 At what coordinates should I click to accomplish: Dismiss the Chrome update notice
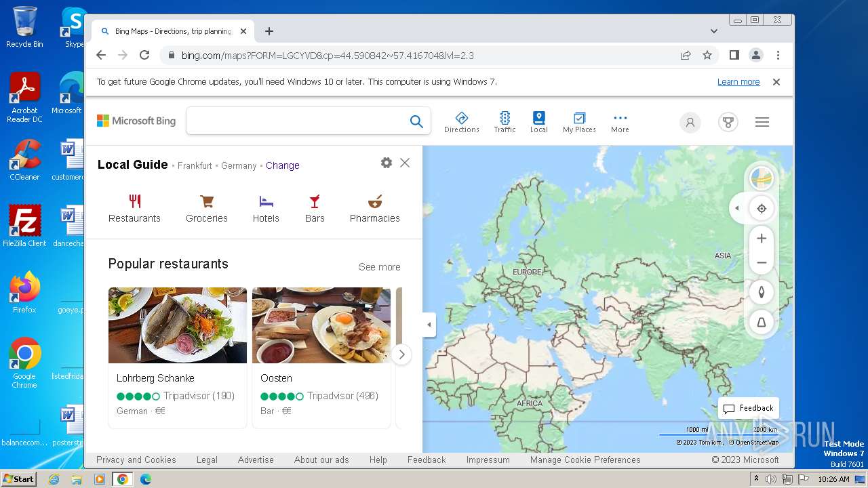click(x=776, y=82)
